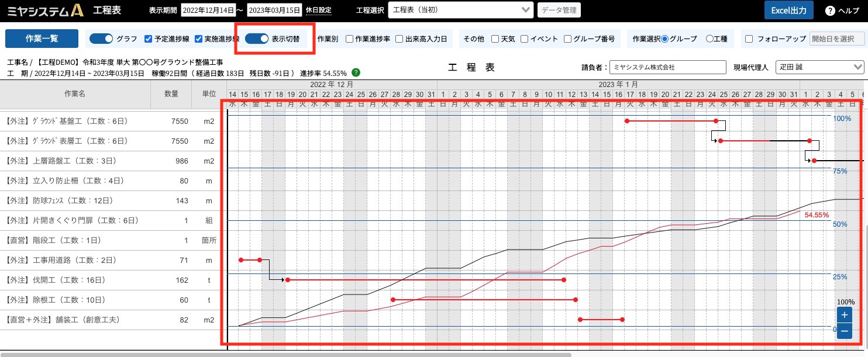Zoom in with the plus button

(844, 315)
